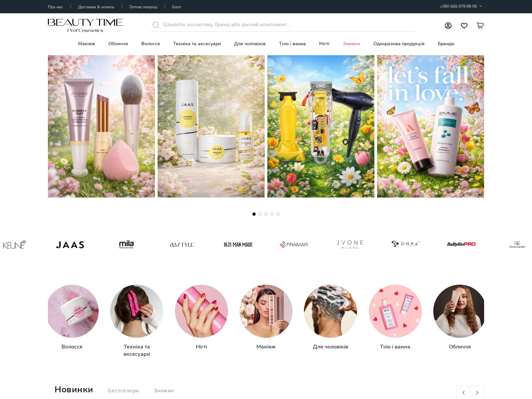This screenshot has height=399, width=532.
Task: Select the third carousel dot
Action: click(x=266, y=214)
